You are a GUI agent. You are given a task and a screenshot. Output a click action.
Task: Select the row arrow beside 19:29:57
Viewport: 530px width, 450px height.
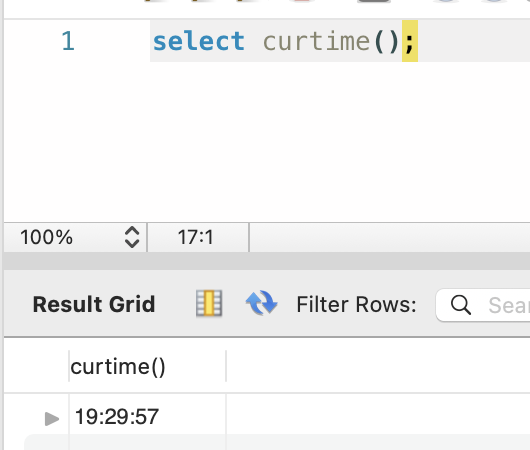pos(52,419)
